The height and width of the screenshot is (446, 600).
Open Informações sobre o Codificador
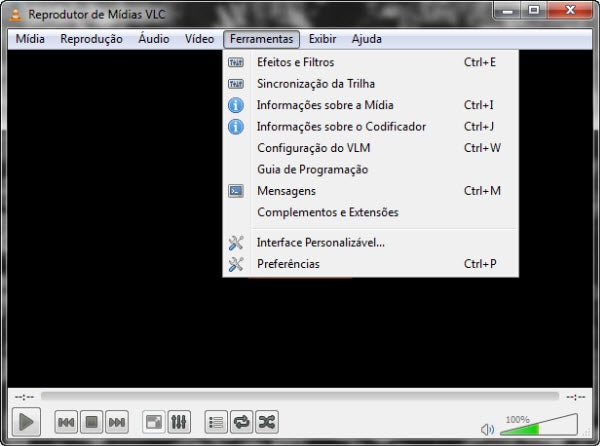341,127
